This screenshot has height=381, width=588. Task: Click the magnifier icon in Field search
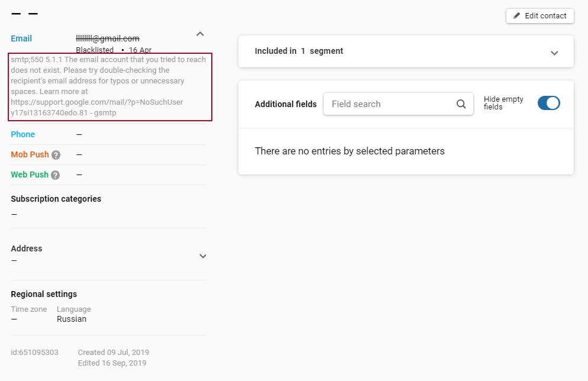461,104
